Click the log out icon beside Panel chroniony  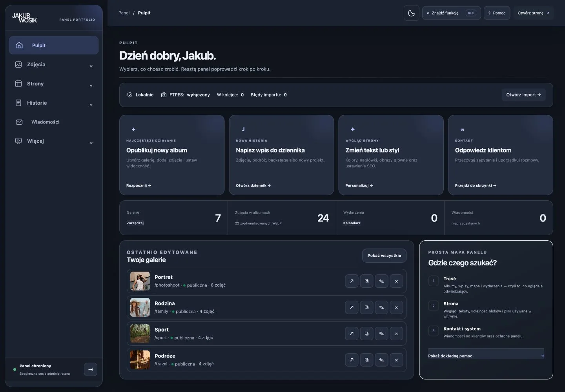pos(91,369)
